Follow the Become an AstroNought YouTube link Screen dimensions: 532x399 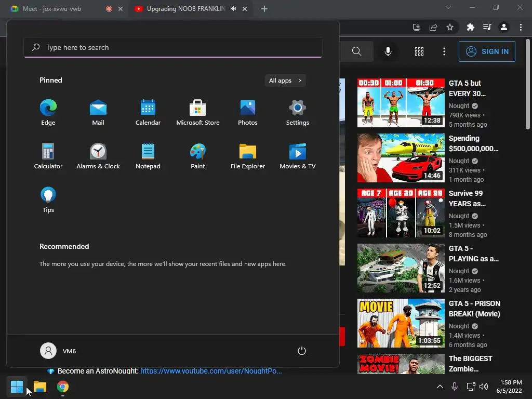pyautogui.click(x=211, y=371)
